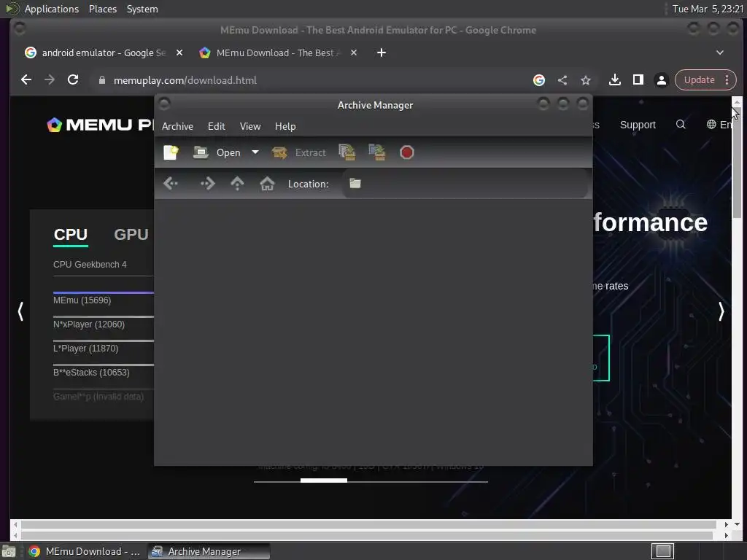Open the Applications menu

click(x=52, y=9)
